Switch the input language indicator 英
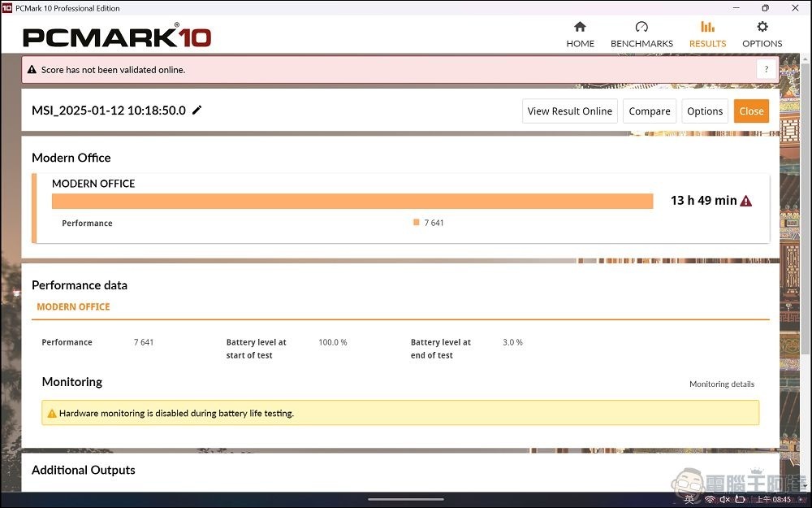The image size is (812, 508). coord(689,499)
